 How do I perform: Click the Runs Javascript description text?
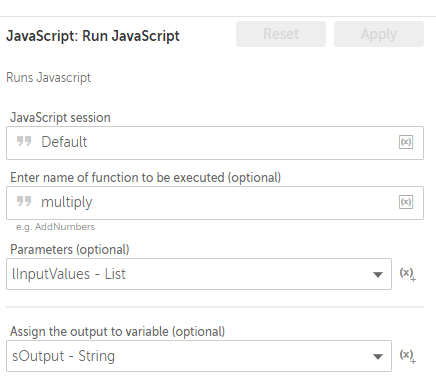[x=48, y=78]
